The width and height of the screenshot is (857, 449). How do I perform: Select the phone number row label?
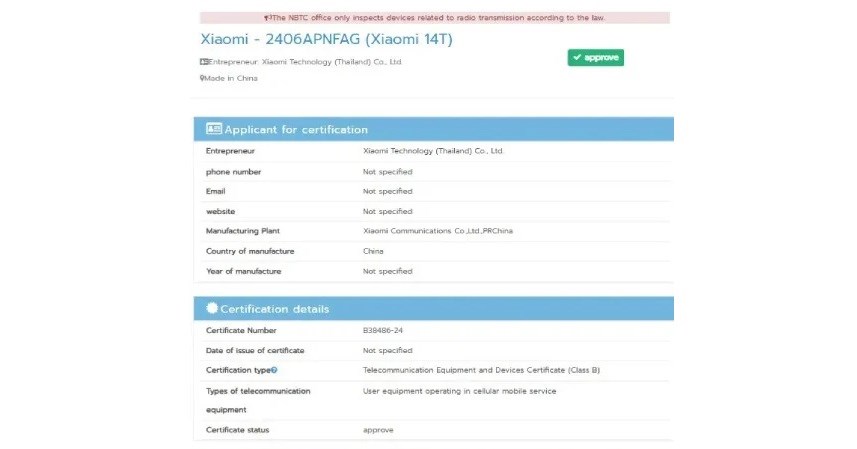(233, 172)
